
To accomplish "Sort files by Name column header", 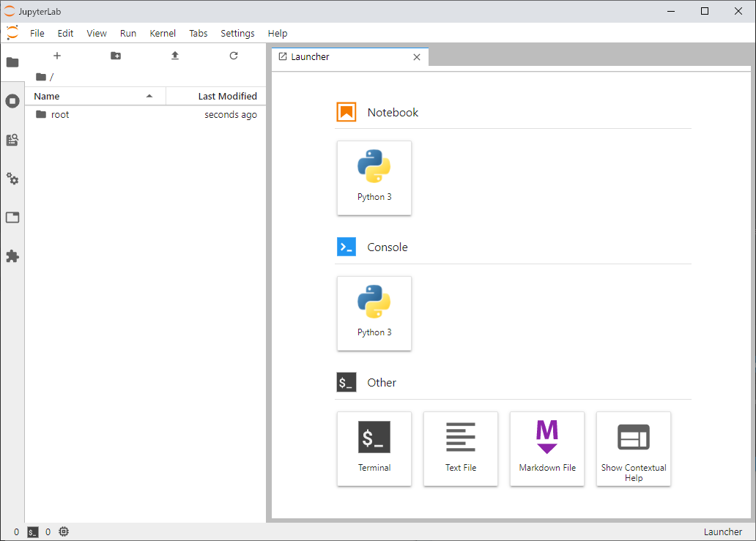I will coord(46,96).
